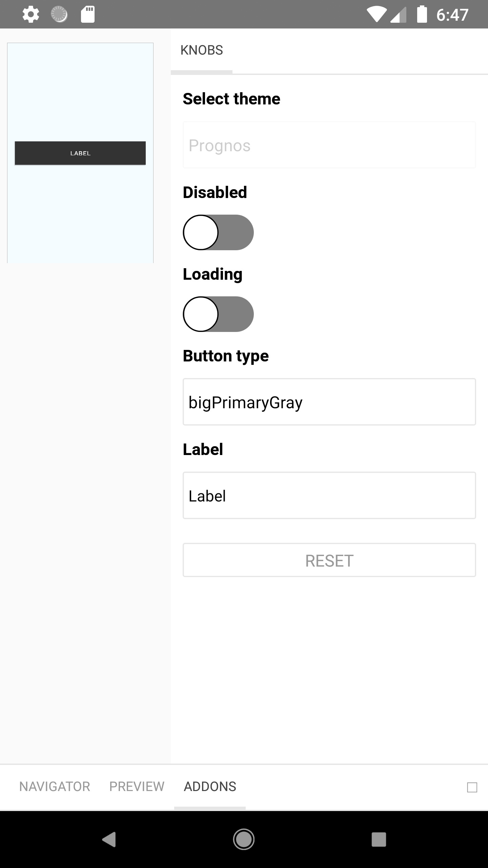
Task: Tap the battery icon in status bar
Action: (x=422, y=14)
